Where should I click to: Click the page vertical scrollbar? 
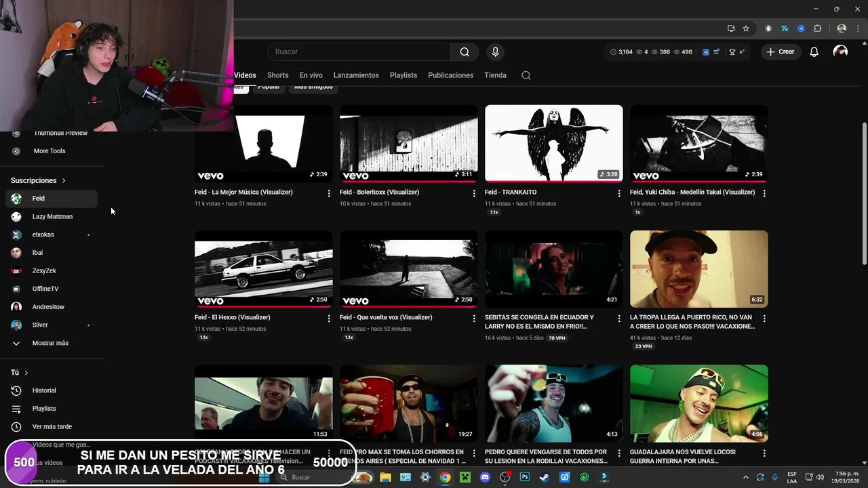pyautogui.click(x=864, y=193)
